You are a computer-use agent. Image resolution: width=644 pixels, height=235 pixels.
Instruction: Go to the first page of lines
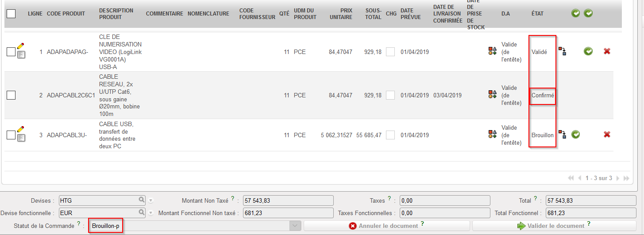[571, 178]
